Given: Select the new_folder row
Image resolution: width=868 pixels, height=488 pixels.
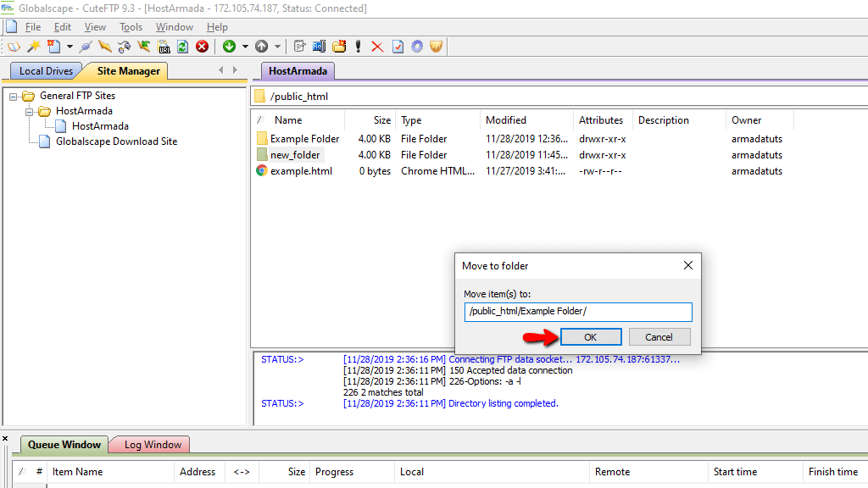Looking at the screenshot, I should [x=295, y=155].
